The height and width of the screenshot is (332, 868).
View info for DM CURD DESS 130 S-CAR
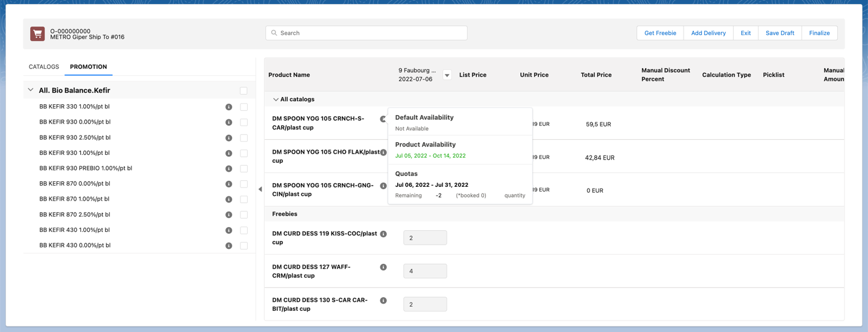pos(383,300)
